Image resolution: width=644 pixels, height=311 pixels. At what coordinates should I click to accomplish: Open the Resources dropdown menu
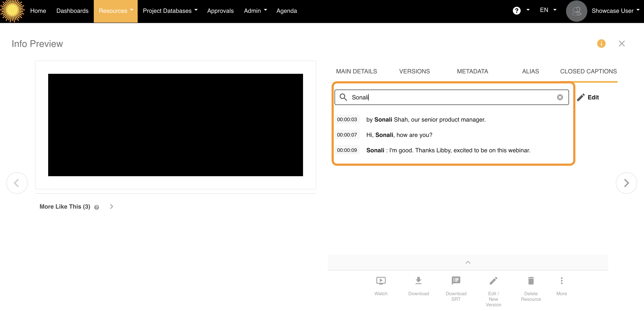coord(116,11)
